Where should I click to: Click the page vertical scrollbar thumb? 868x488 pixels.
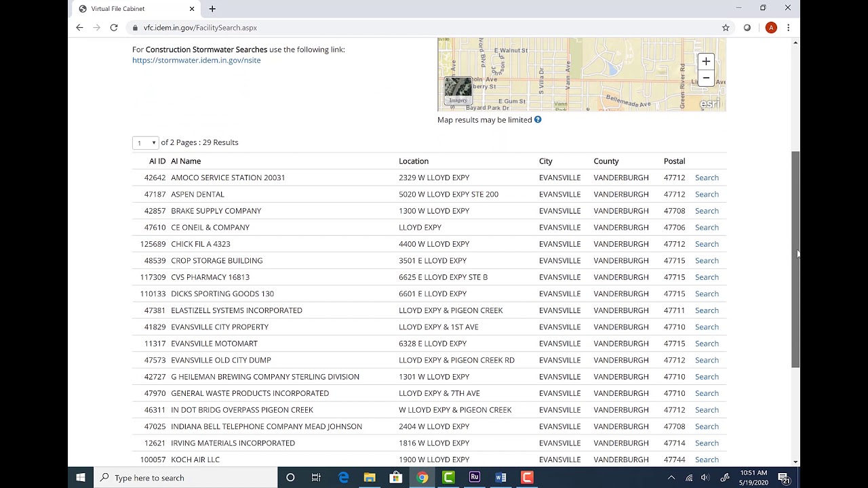[795, 260]
